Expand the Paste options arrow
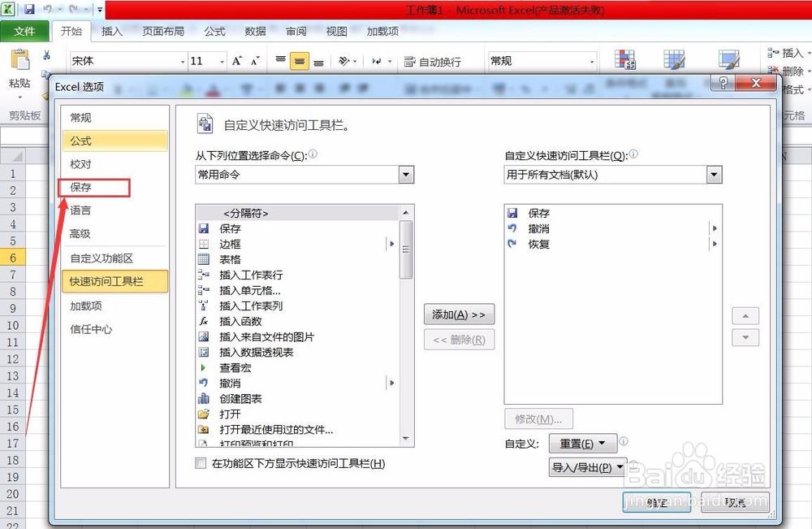 (20, 97)
